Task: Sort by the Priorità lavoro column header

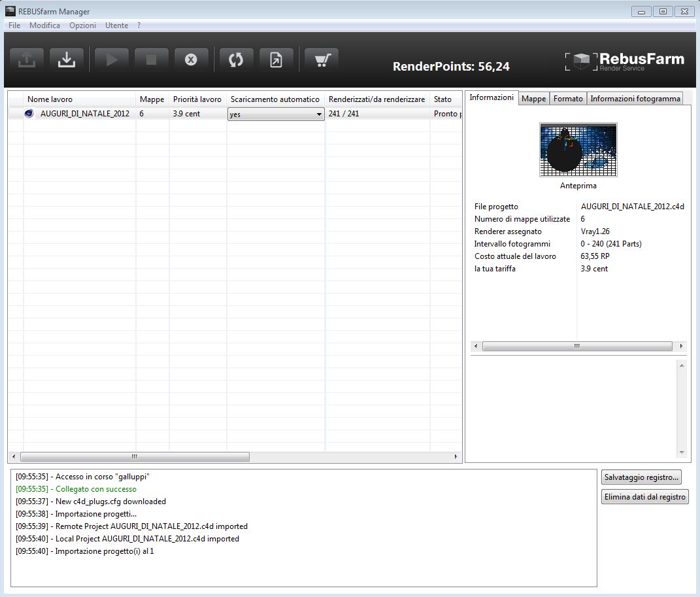Action: [x=197, y=99]
